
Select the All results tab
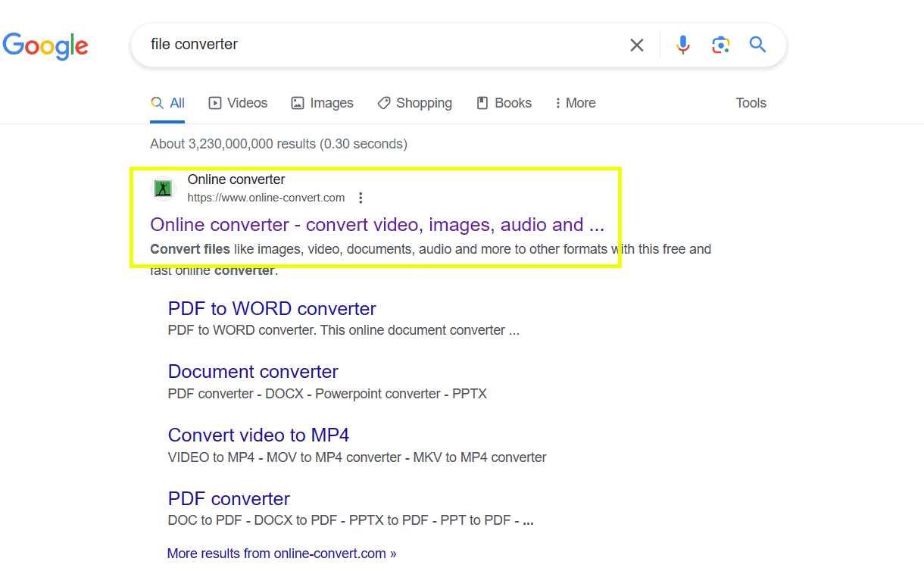click(x=167, y=103)
